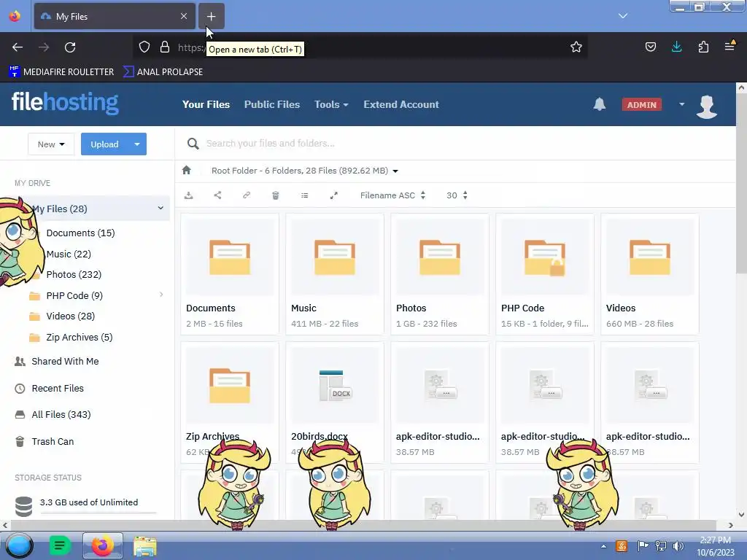Go to Your Files section
This screenshot has width=747, height=560.
[x=206, y=104]
